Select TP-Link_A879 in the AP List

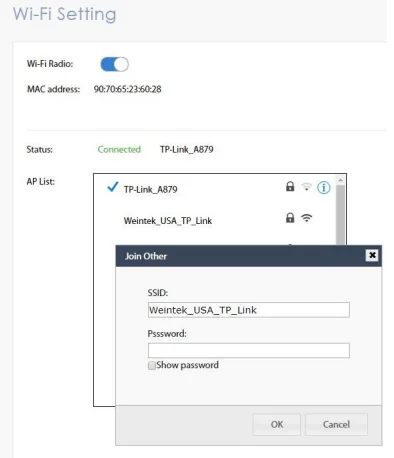point(150,189)
